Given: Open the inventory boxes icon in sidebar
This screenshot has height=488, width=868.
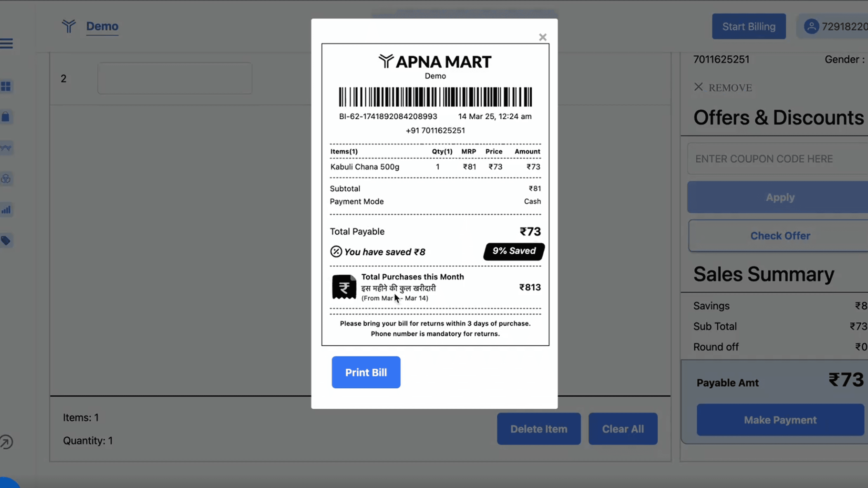Looking at the screenshot, I should pos(6,178).
